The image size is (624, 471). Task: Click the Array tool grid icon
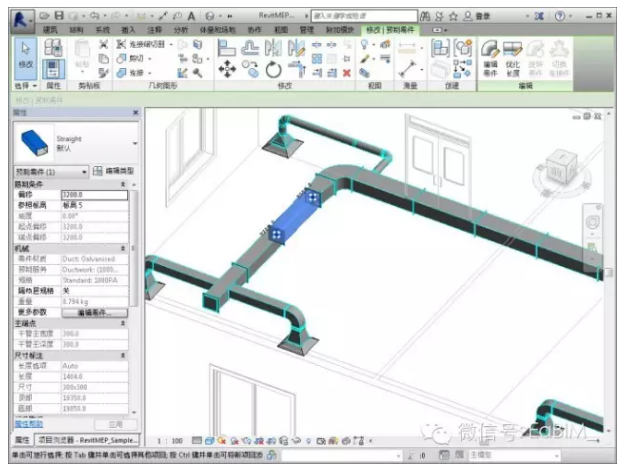point(317,59)
